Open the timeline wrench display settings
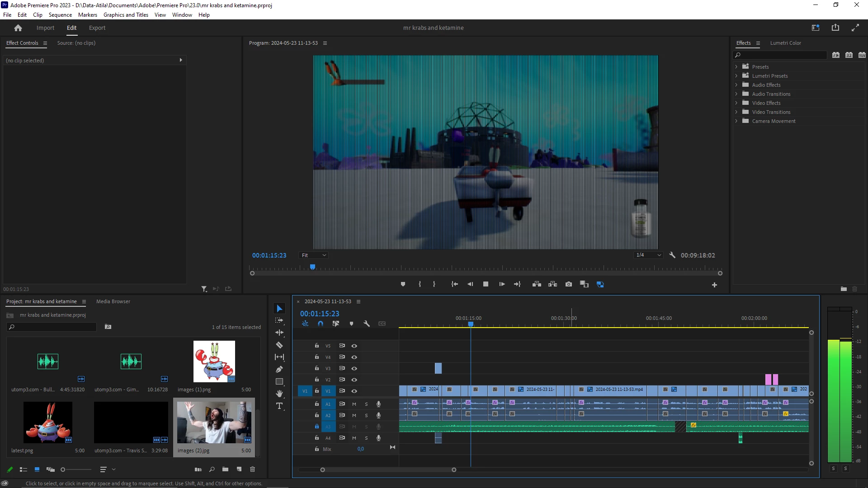This screenshot has width=868, height=488. point(367,324)
